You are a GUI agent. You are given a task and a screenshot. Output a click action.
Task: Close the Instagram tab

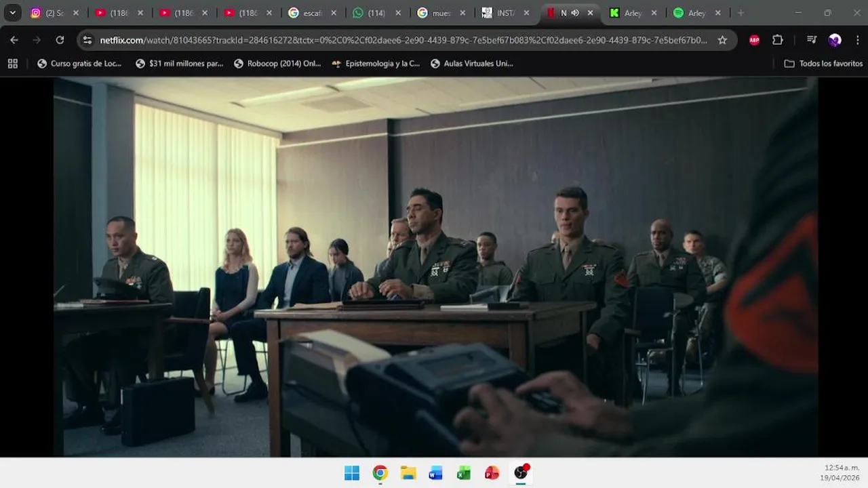pos(75,13)
